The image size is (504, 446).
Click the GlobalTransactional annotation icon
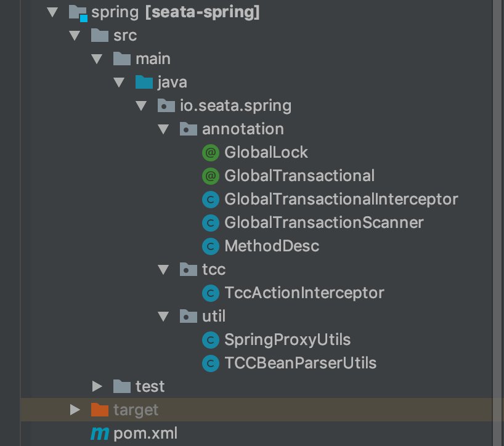pyautogui.click(x=211, y=176)
